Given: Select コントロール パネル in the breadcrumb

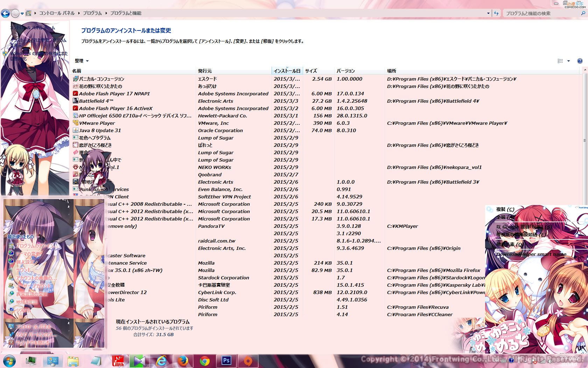Looking at the screenshot, I should click(57, 13).
